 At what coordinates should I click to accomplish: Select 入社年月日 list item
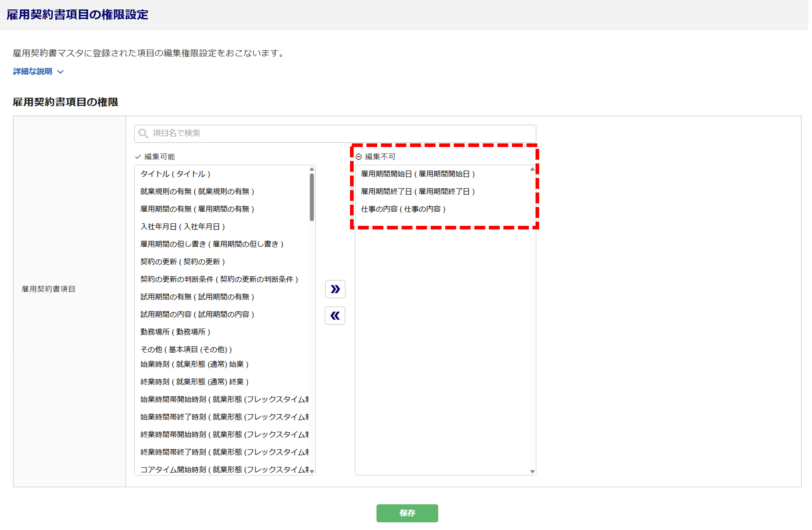click(x=182, y=227)
